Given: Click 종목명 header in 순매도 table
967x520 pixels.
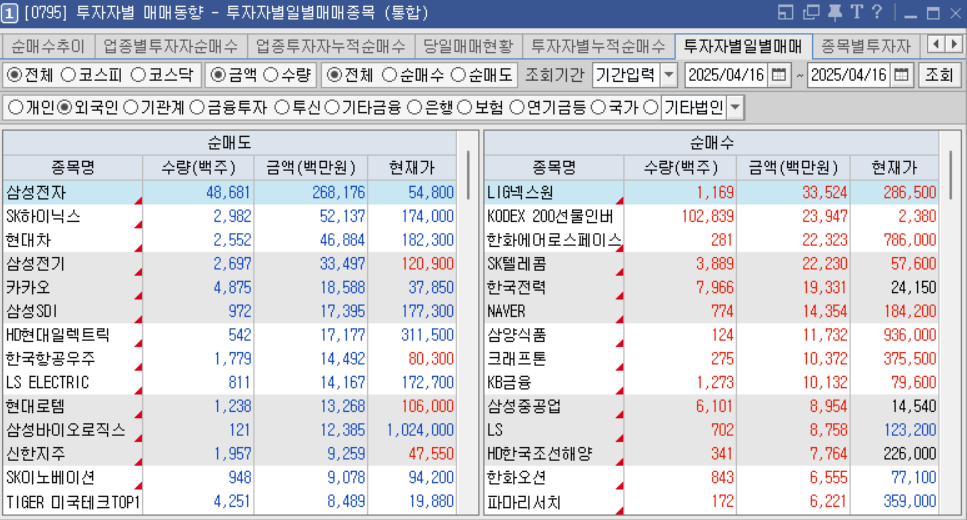Looking at the screenshot, I should click(73, 167).
